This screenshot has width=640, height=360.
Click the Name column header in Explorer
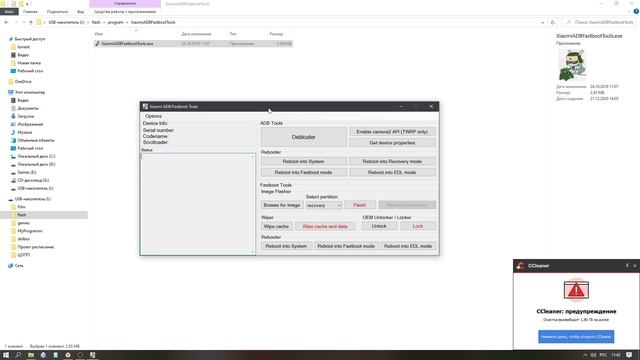pyautogui.click(x=98, y=34)
